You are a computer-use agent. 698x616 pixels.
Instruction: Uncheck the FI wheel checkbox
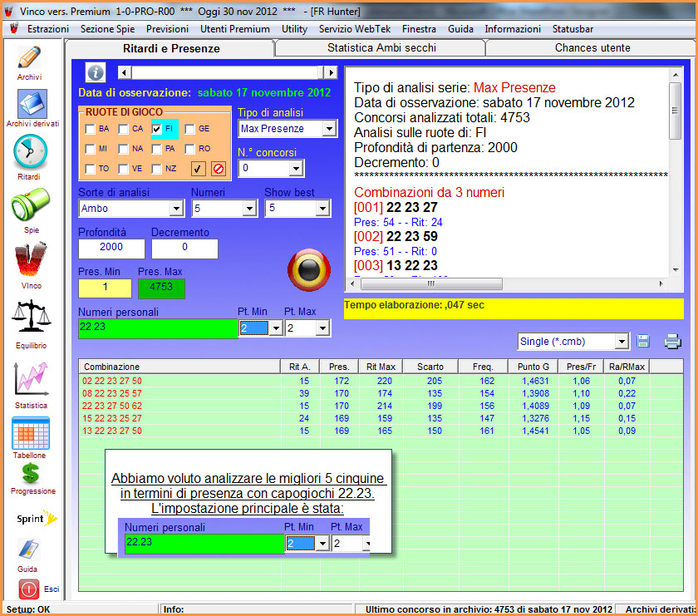click(x=156, y=129)
